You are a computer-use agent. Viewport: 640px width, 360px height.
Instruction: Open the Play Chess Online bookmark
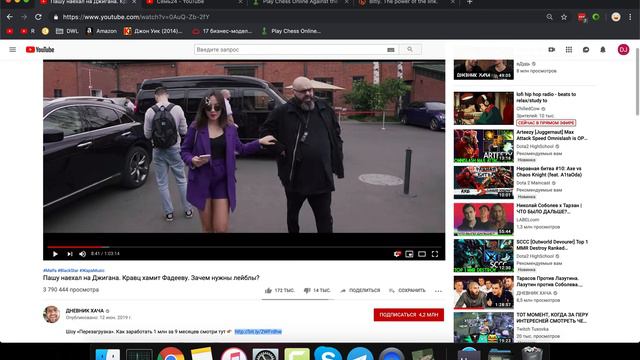291,31
